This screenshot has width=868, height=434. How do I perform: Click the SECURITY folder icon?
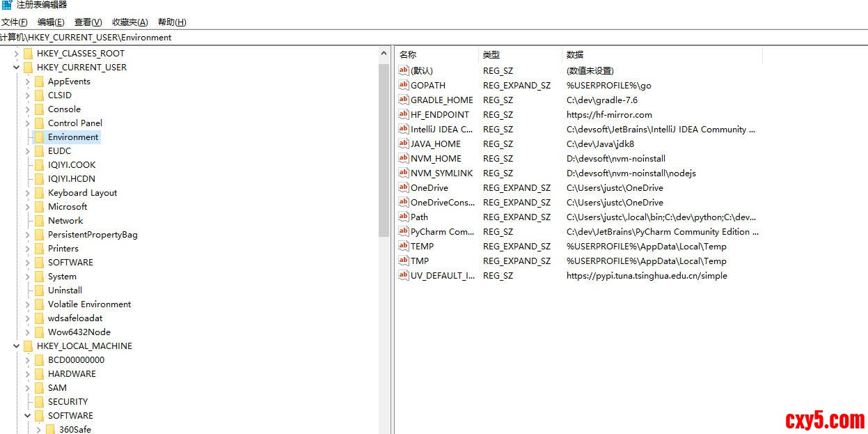point(39,402)
